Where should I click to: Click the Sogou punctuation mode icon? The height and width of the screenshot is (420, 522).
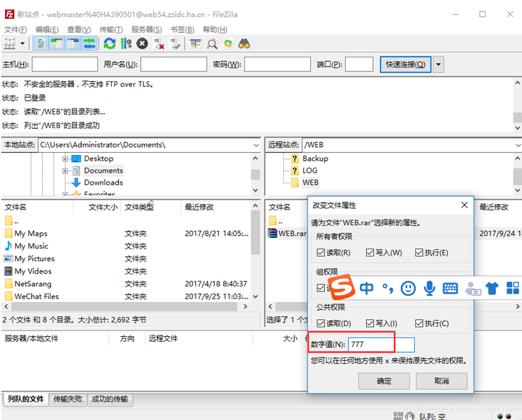click(388, 289)
